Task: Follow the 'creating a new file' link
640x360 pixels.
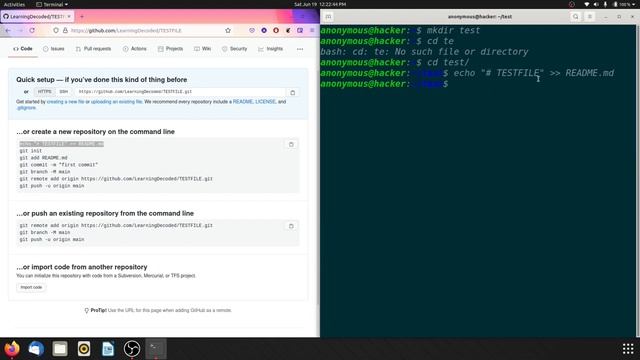Action: pos(66,102)
